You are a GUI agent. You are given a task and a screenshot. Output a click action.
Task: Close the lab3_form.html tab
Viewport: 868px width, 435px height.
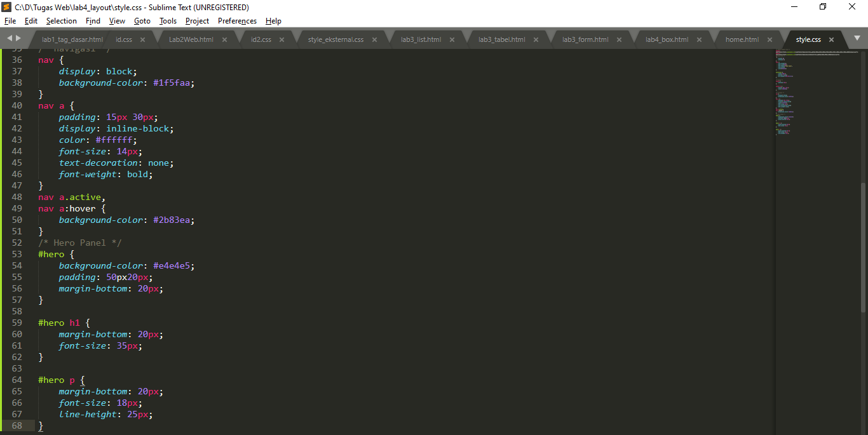tap(620, 39)
